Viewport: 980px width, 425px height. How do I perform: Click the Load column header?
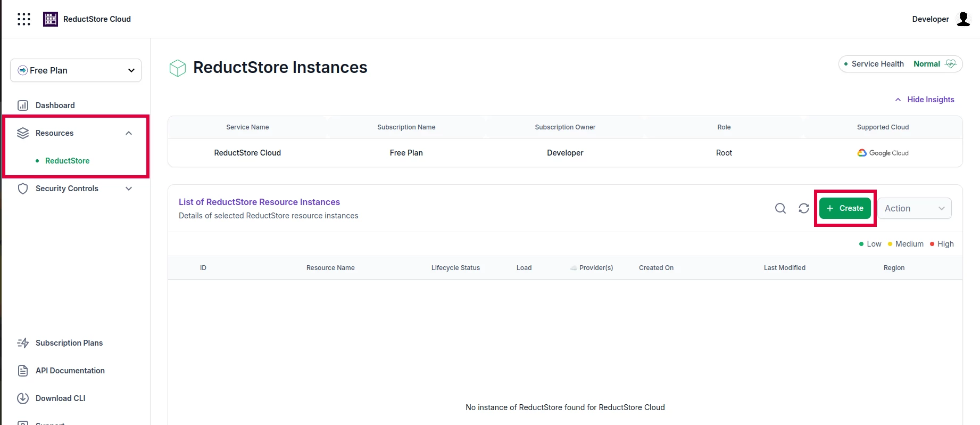[x=524, y=268]
